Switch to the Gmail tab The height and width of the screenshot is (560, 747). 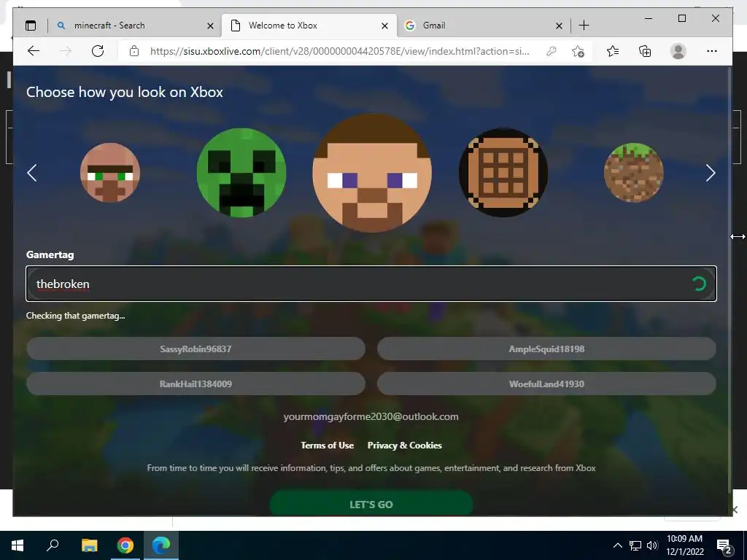pyautogui.click(x=484, y=26)
